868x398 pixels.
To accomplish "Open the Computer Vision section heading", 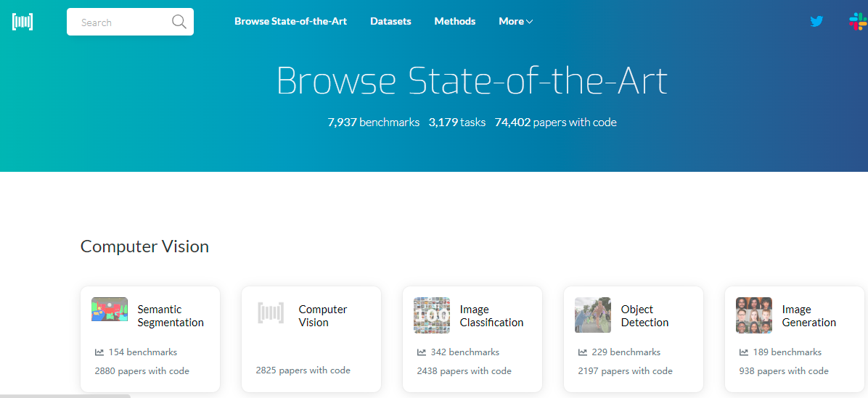I will (144, 246).
